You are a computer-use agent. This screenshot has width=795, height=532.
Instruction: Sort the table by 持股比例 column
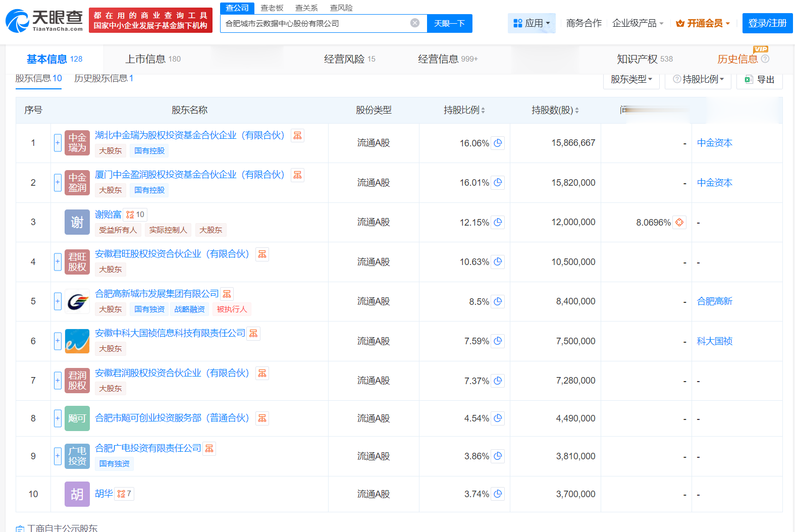pos(464,110)
